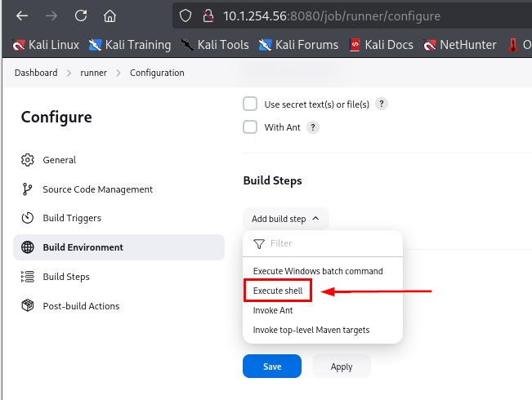Viewport: 532px width, 400px height.
Task: Click the Source Code Management branch icon
Action: 28,189
